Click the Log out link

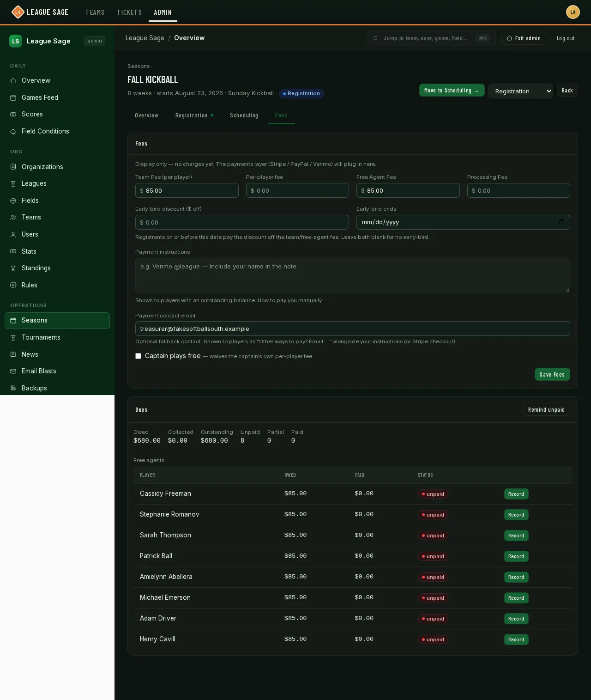pyautogui.click(x=566, y=38)
